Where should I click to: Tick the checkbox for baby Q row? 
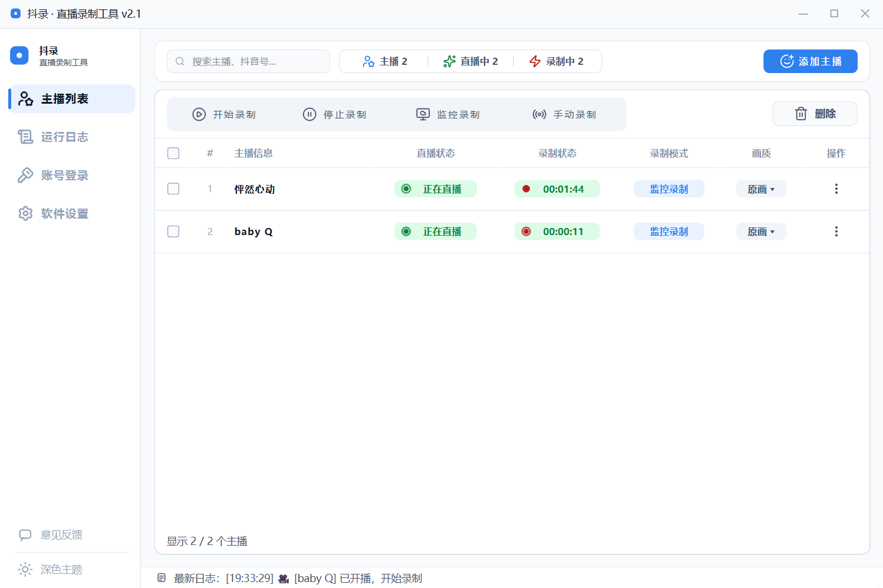coord(173,232)
